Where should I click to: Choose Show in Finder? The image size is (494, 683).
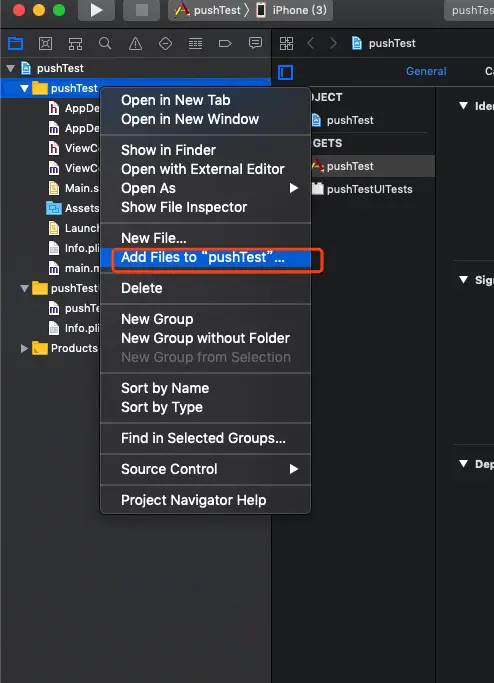tap(205, 150)
